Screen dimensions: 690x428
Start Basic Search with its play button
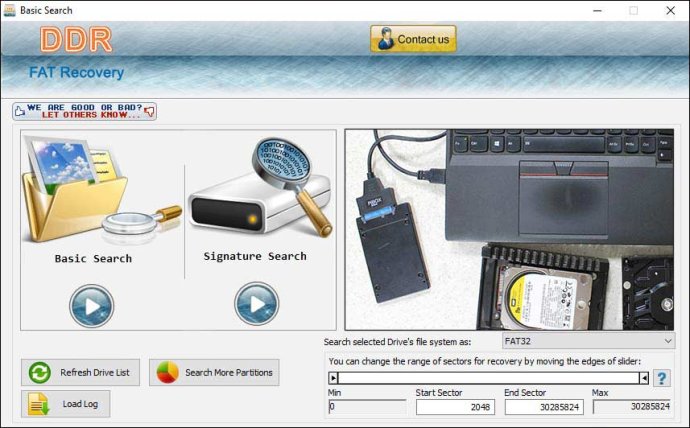(x=92, y=306)
